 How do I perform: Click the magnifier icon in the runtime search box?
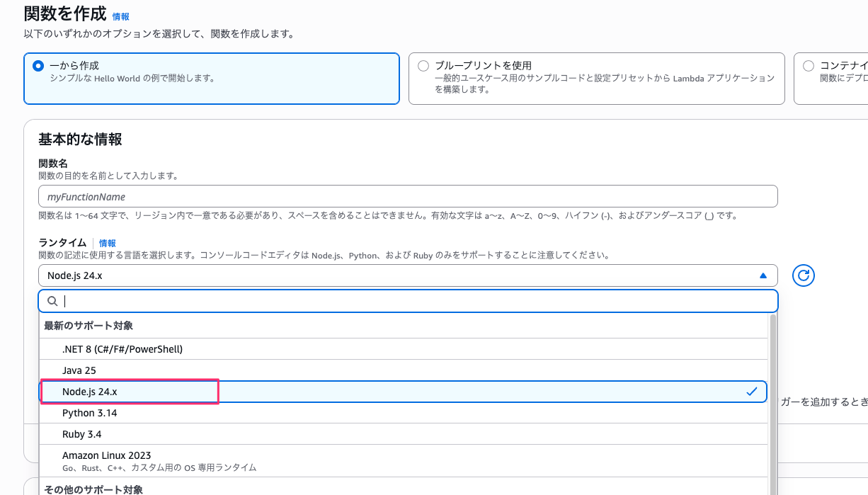coord(52,301)
